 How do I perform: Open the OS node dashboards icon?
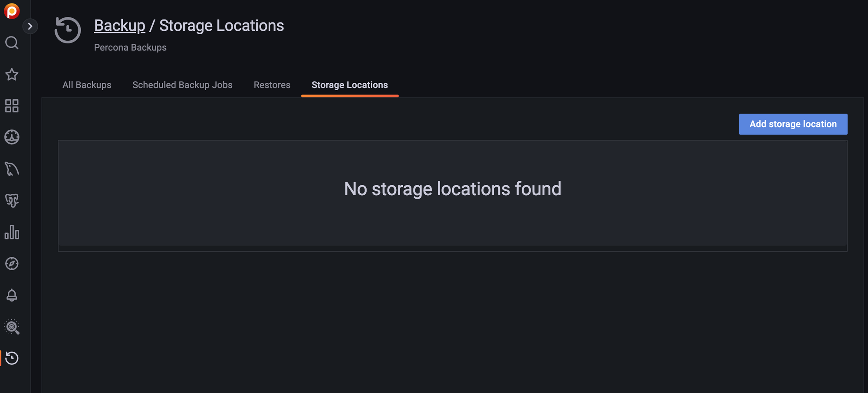(12, 137)
